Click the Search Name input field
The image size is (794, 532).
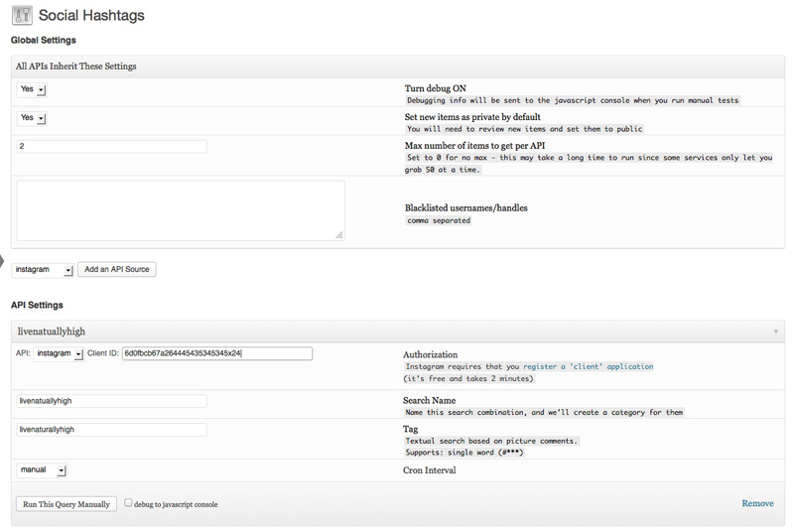pos(111,401)
